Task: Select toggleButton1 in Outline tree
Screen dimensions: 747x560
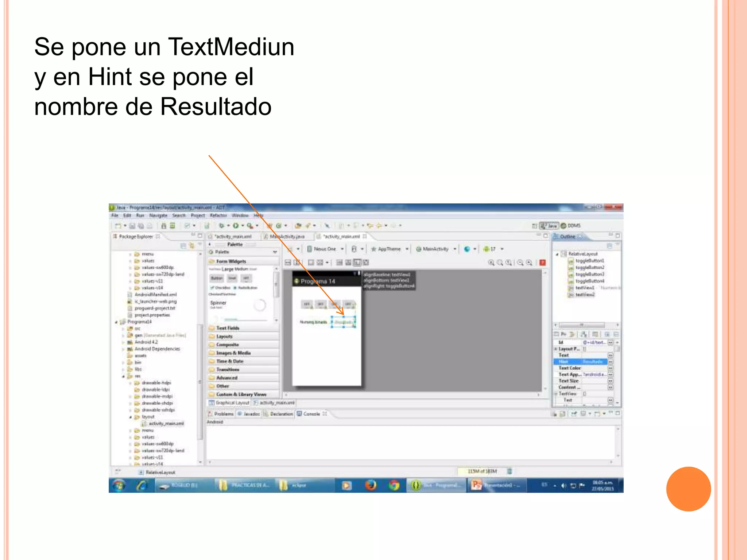Action: tap(587, 261)
